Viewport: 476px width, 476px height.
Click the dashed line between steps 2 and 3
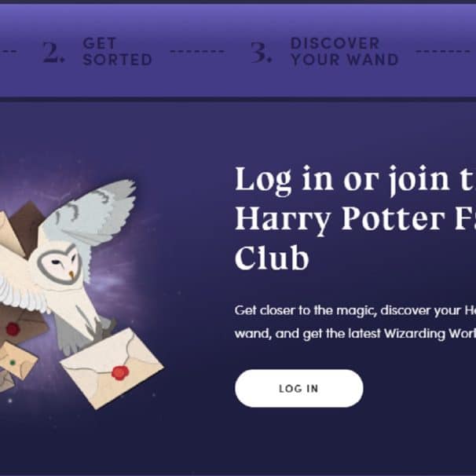[x=197, y=51]
